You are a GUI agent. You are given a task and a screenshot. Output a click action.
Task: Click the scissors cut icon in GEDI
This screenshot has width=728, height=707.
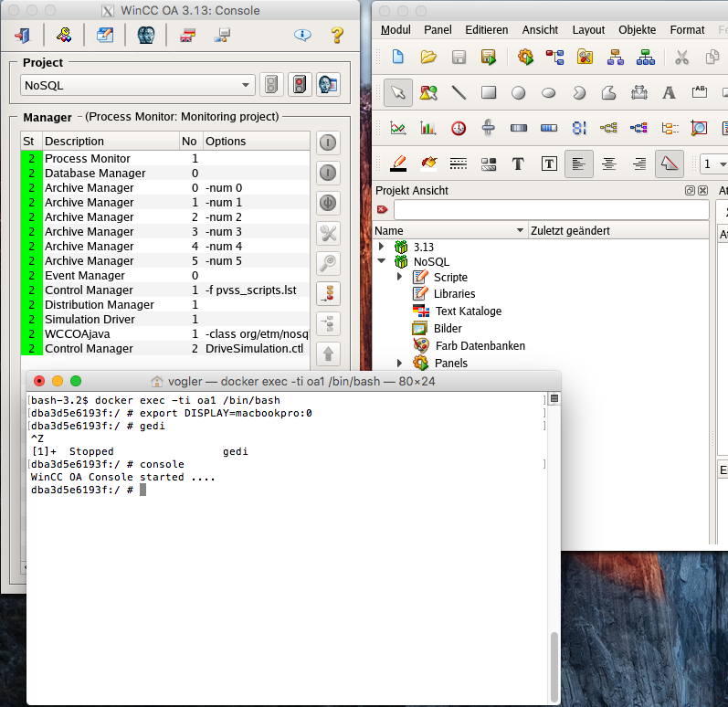coord(681,58)
